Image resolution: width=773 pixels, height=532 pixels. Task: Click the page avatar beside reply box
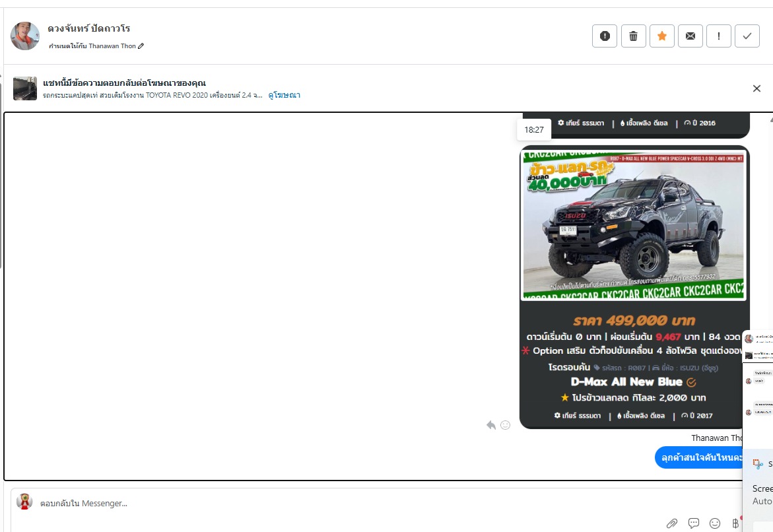click(x=24, y=502)
